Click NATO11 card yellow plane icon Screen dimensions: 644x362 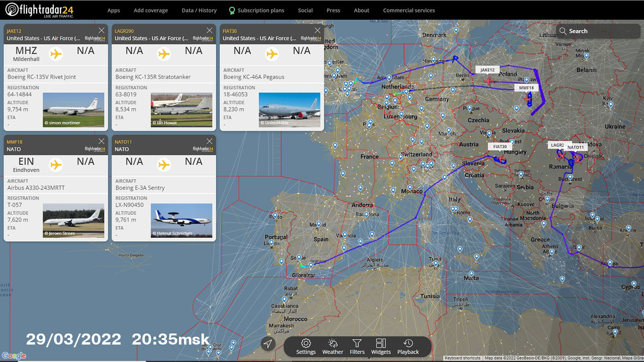tap(164, 164)
